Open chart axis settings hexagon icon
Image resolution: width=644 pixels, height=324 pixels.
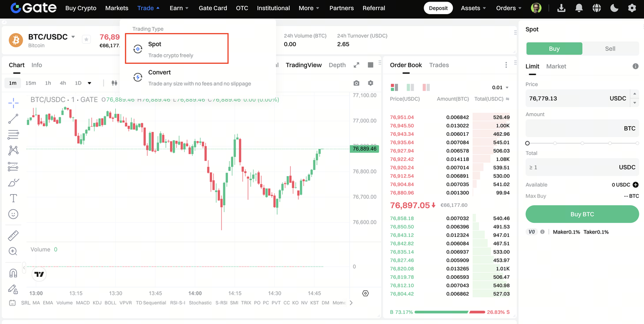point(366,293)
